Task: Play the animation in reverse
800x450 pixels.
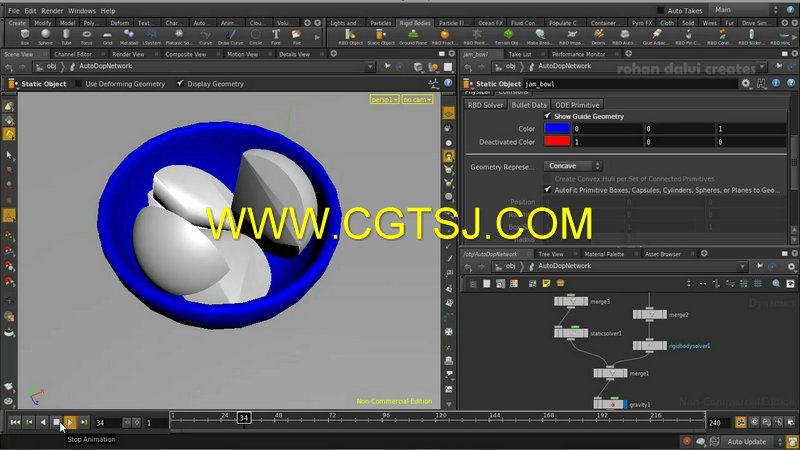Action: click(43, 422)
